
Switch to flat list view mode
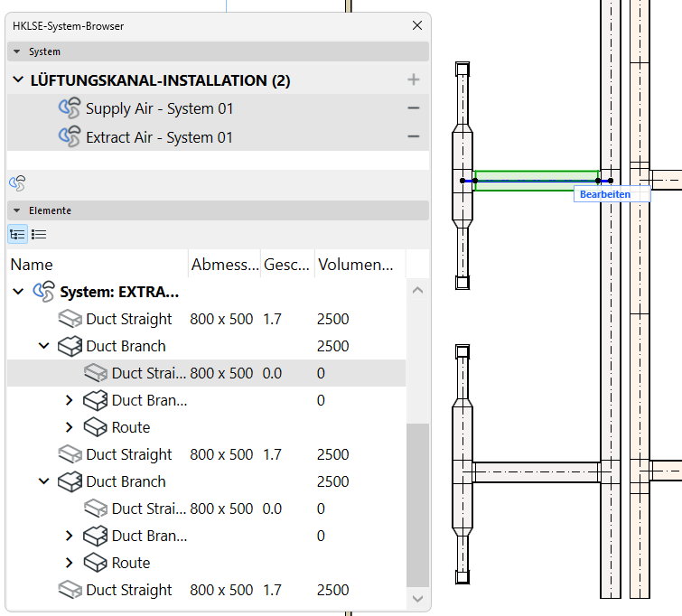click(x=39, y=234)
